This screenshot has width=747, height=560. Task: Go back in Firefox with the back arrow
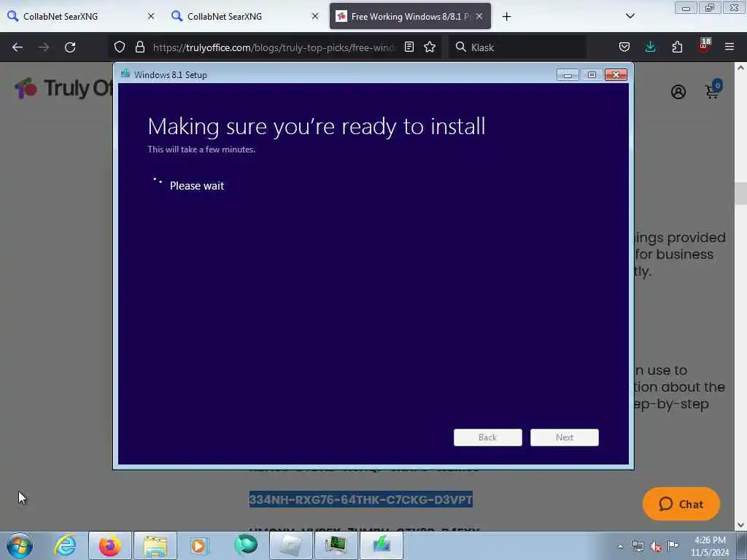tap(18, 47)
